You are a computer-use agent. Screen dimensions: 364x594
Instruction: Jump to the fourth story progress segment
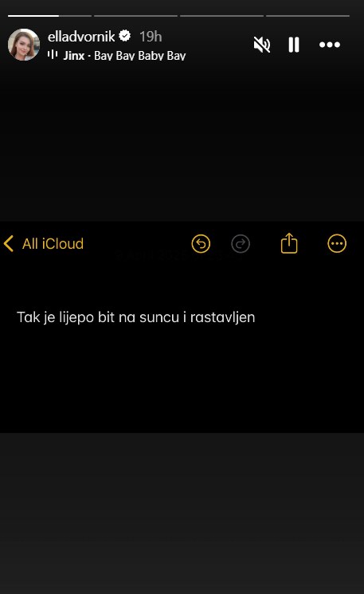(307, 16)
